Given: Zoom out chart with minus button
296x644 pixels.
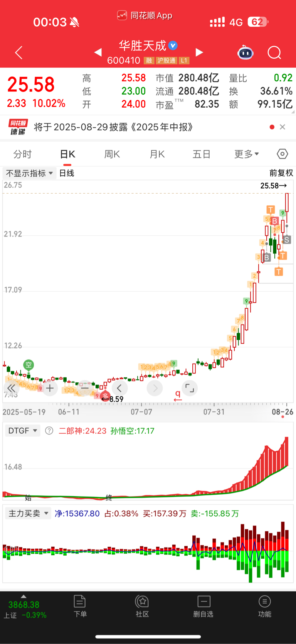Looking at the screenshot, I should tap(85, 388).
